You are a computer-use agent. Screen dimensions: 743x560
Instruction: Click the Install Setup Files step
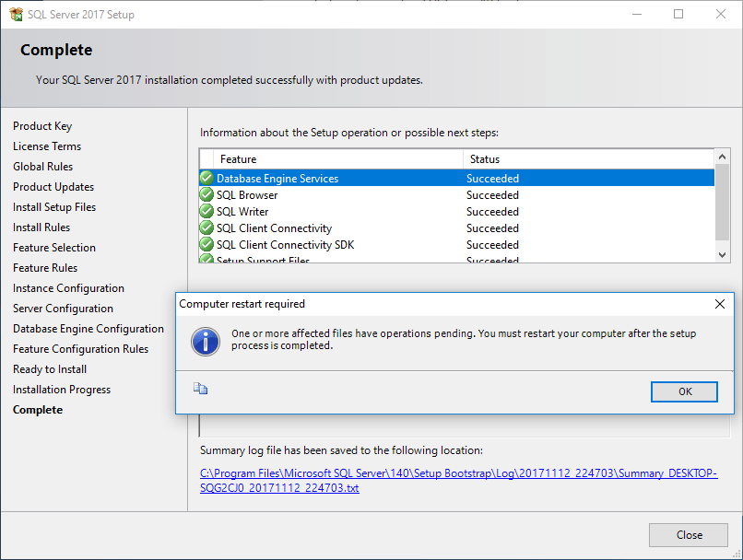(54, 207)
